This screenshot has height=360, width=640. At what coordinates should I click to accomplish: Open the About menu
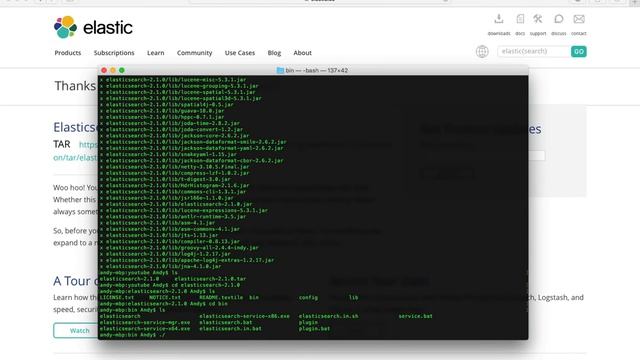(x=302, y=53)
